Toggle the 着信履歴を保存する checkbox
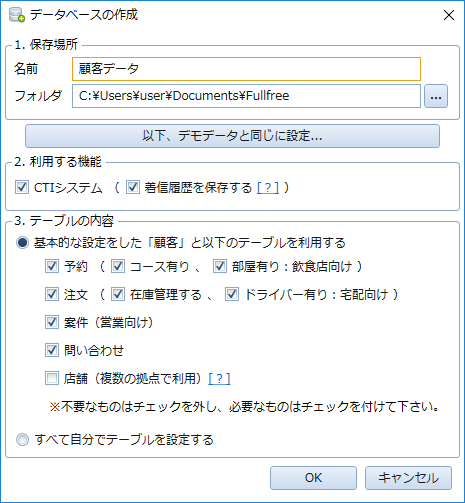 [133, 187]
